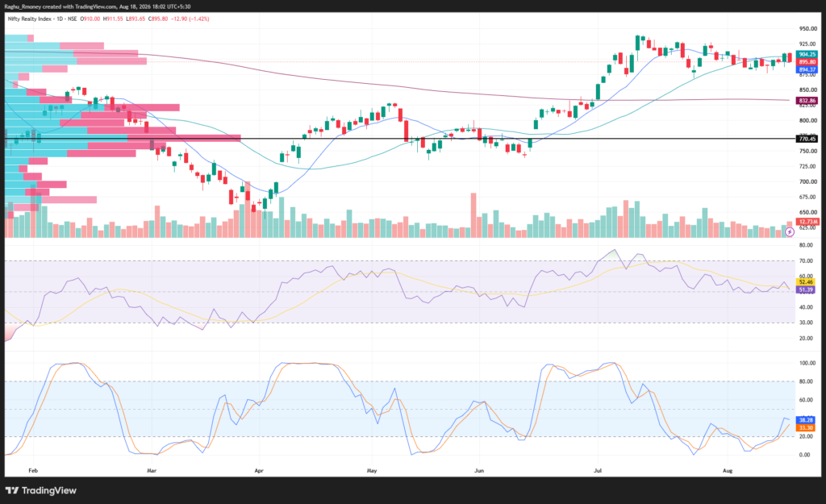Viewport: 826px width, 504px height.
Task: Click the 12.73M volume label
Action: 807,222
